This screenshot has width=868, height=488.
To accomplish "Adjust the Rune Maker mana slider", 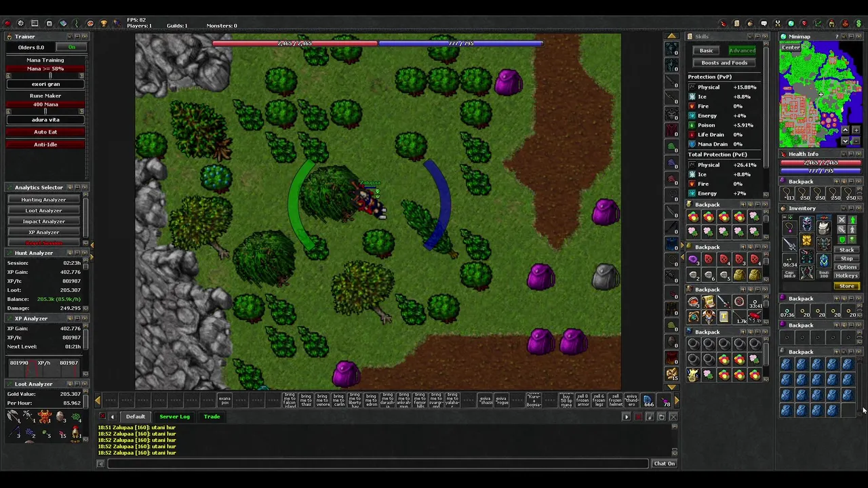I will coord(45,111).
